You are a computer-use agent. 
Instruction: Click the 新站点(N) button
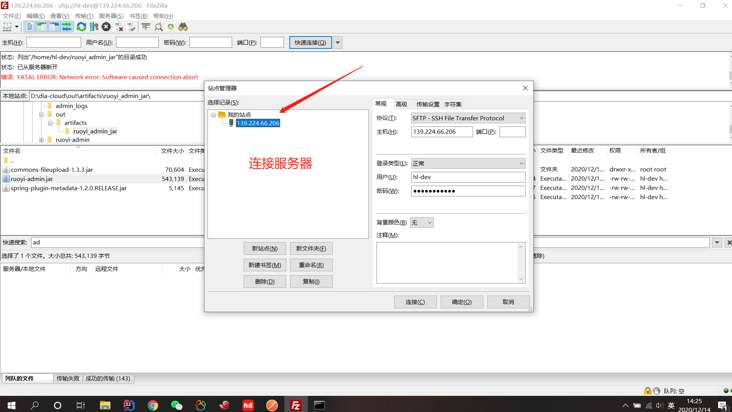tap(265, 249)
